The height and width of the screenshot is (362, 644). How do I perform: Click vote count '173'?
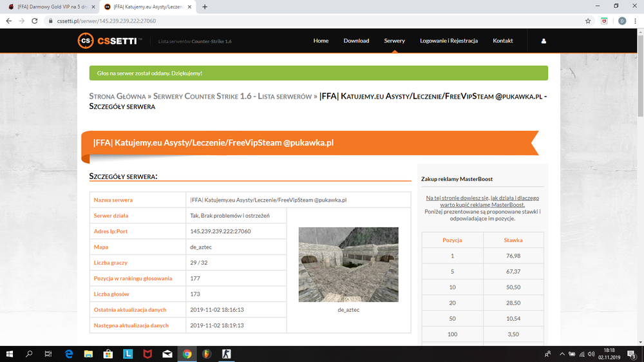click(x=194, y=294)
